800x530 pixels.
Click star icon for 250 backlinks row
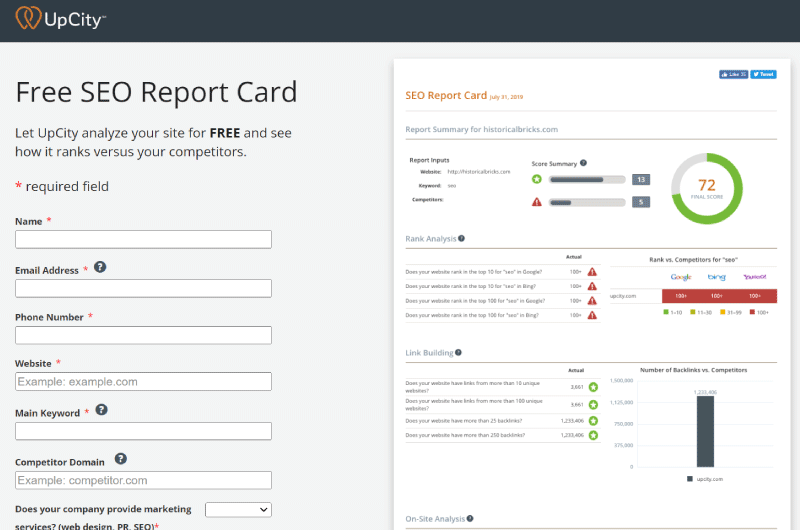click(593, 435)
